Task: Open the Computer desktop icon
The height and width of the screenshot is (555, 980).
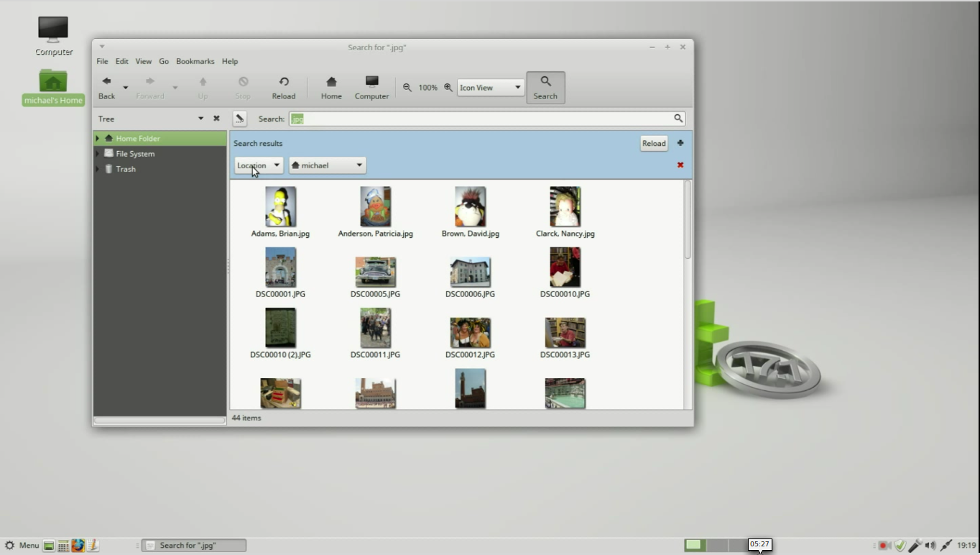Action: pyautogui.click(x=53, y=36)
